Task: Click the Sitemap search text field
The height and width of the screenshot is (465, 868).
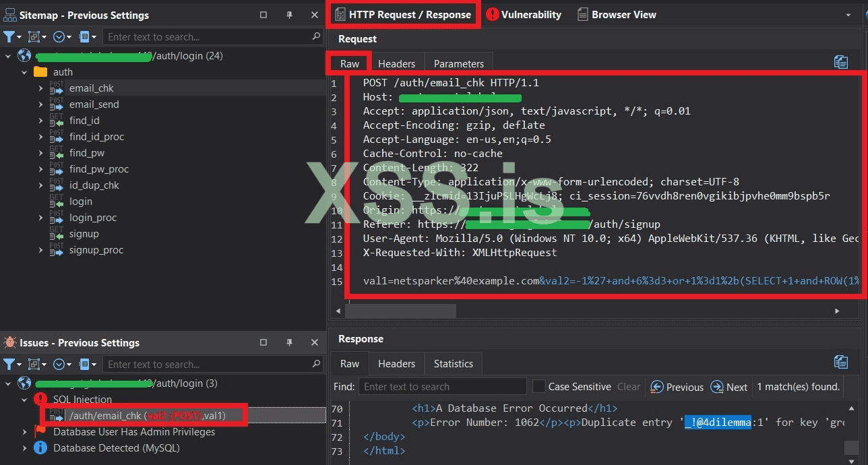Action: point(208,37)
